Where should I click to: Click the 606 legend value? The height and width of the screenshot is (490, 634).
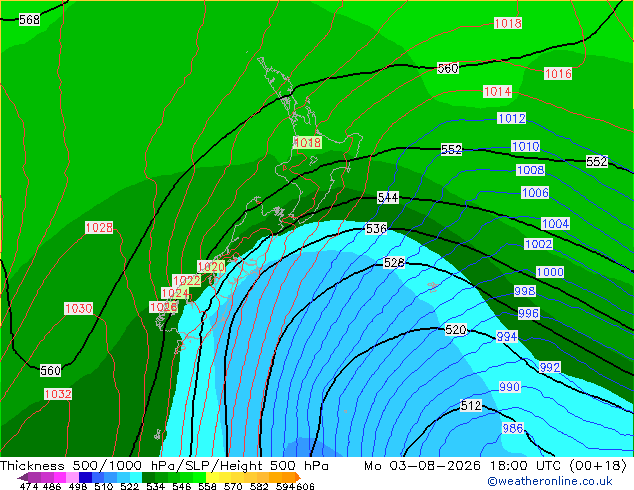coord(305,486)
